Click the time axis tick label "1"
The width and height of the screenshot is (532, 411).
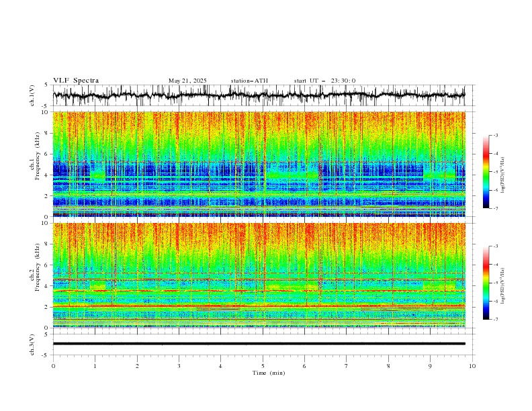click(95, 366)
